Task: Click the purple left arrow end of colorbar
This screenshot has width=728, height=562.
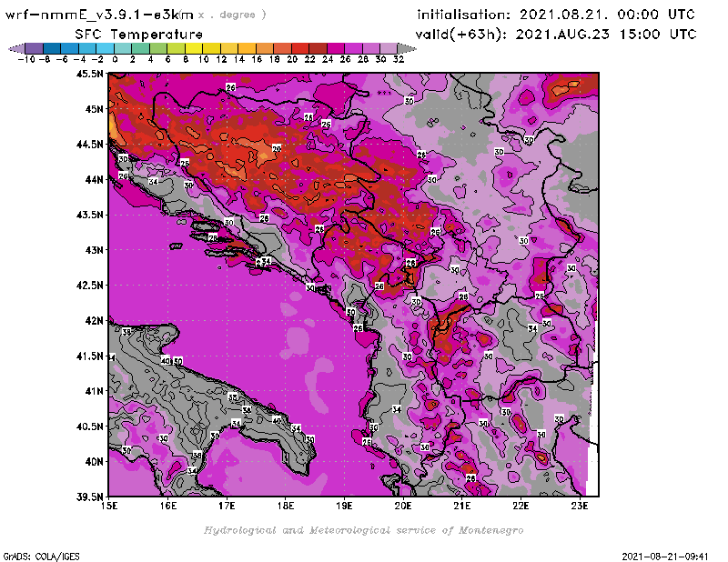Action: pyautogui.click(x=15, y=47)
